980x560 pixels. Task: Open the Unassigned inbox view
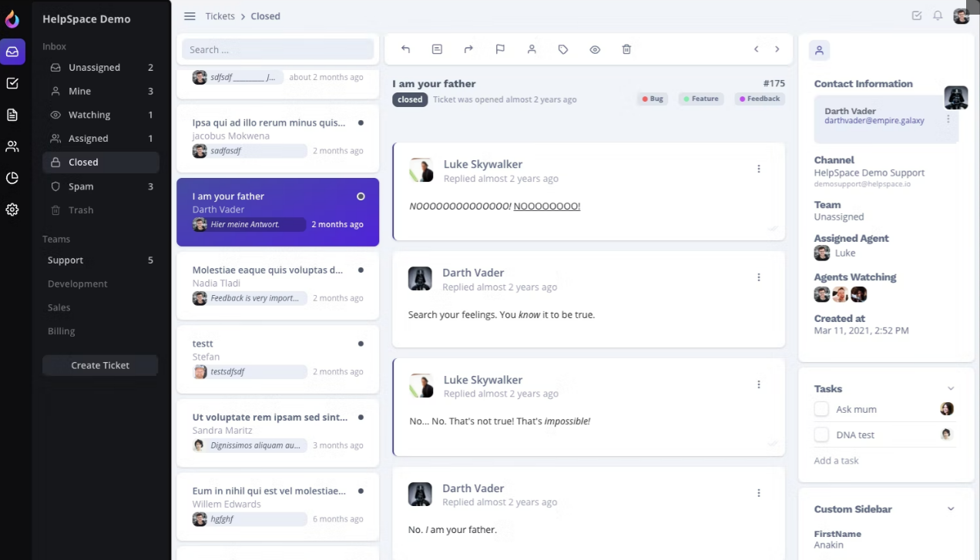(94, 67)
